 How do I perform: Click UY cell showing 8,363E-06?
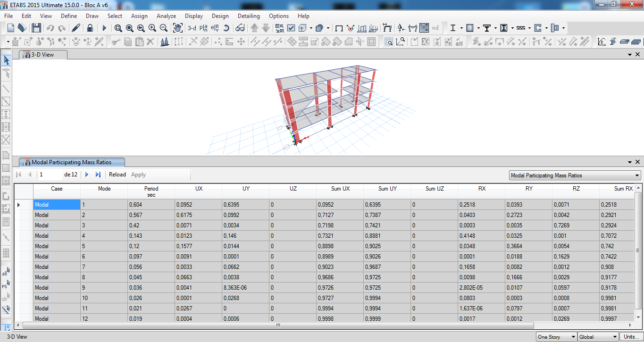245,288
